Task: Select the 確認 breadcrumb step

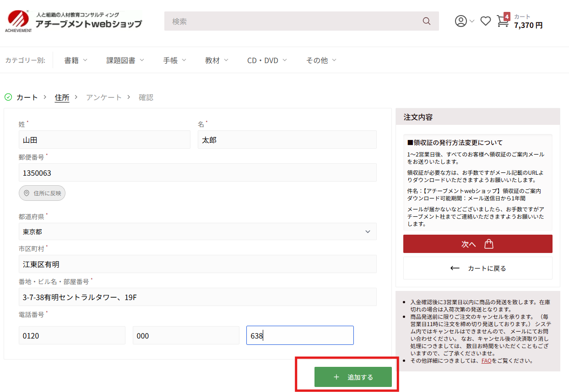Action: tap(146, 97)
